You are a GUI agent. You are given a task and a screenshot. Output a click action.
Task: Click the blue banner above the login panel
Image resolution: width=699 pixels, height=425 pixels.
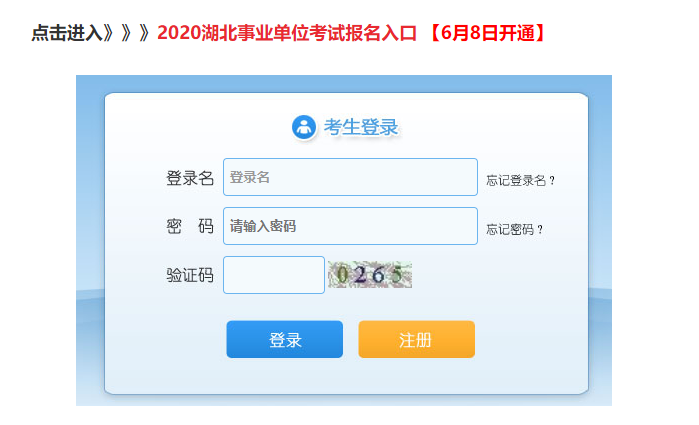pos(344,84)
